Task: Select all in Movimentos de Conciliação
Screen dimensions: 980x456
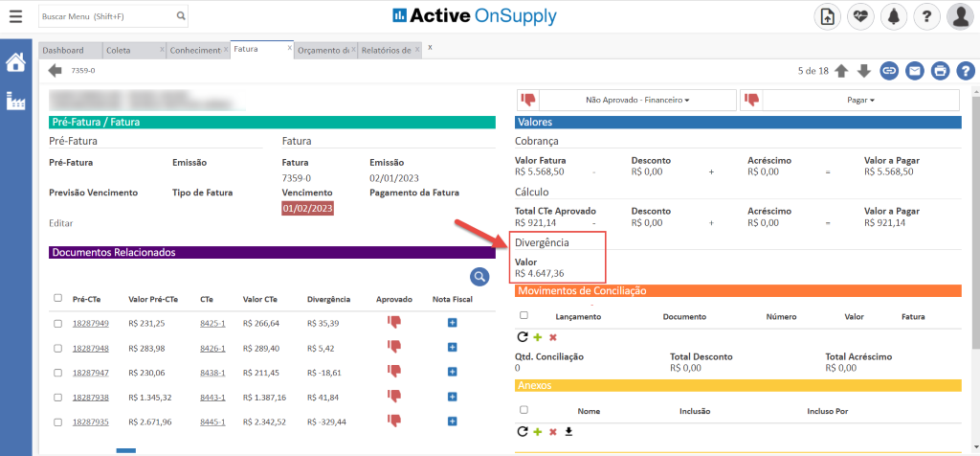Action: coord(523,315)
